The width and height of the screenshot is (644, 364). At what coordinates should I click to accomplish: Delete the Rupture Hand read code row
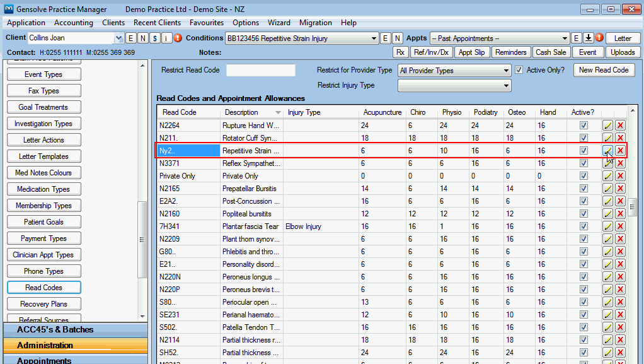tap(621, 126)
